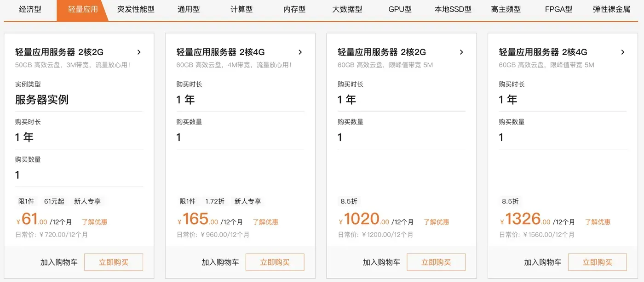
Task: Click 立即购买 on the ¥61 plan
Action: click(114, 262)
